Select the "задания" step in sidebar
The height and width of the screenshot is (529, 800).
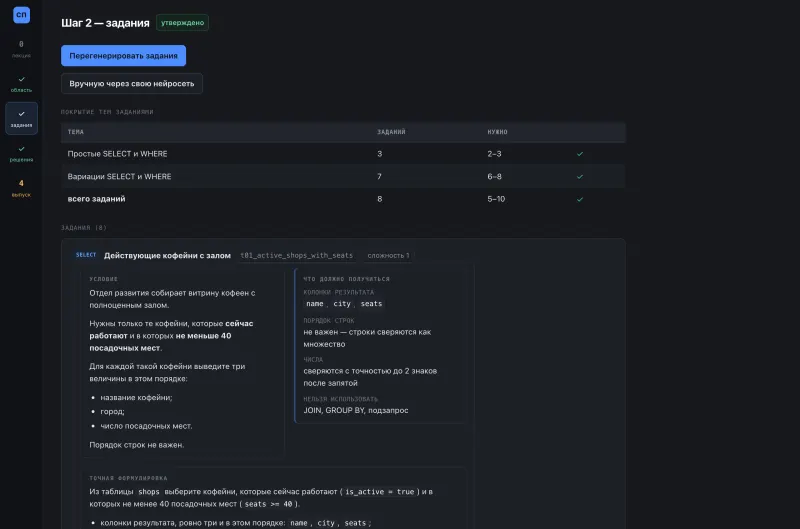click(x=21, y=118)
